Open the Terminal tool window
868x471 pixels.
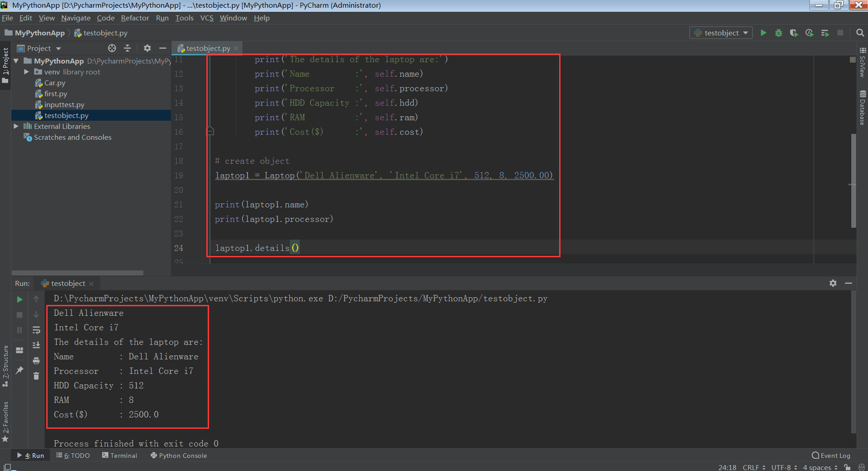pyautogui.click(x=119, y=456)
